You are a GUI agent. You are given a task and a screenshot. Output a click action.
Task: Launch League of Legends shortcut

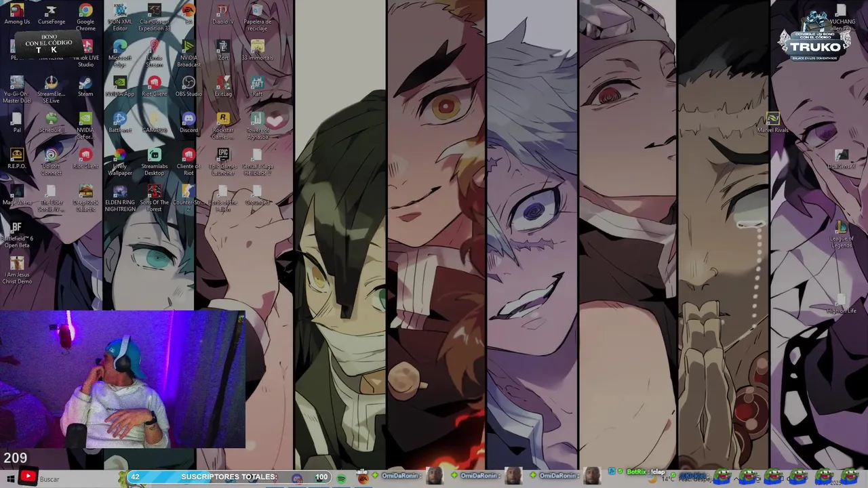pyautogui.click(x=842, y=235)
